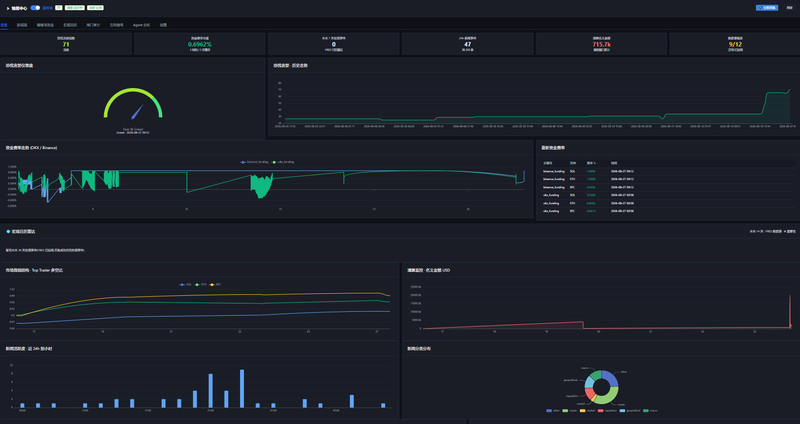
Task: Toggle ETH legend in Top Trader chart
Action: 201,284
